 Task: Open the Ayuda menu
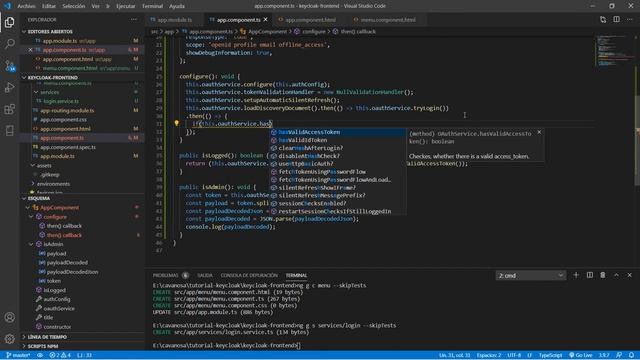[177, 6]
